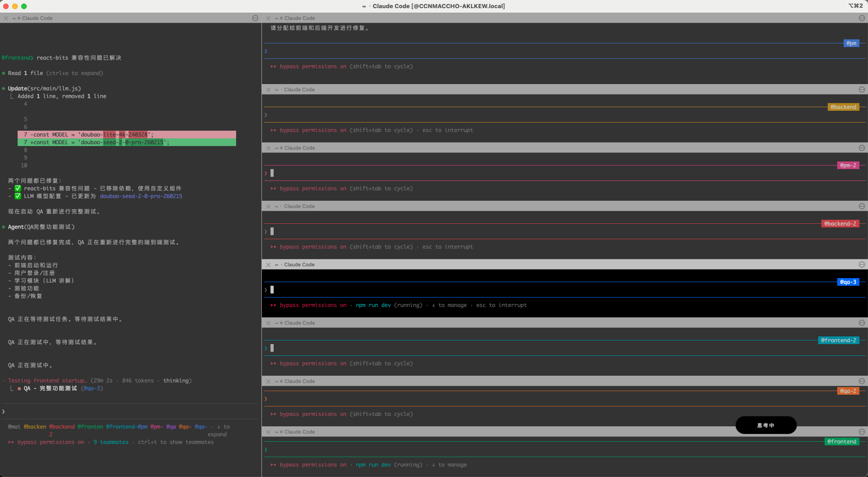Click green checkmark beside react-bits 兼容性问题
Image resolution: width=868 pixels, height=477 pixels.
(x=18, y=189)
